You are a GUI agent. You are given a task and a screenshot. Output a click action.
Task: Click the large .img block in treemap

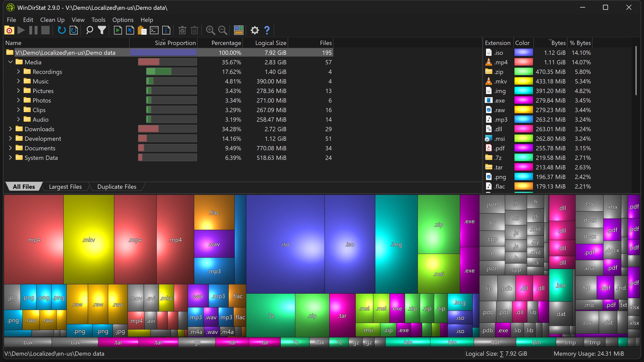(396, 244)
